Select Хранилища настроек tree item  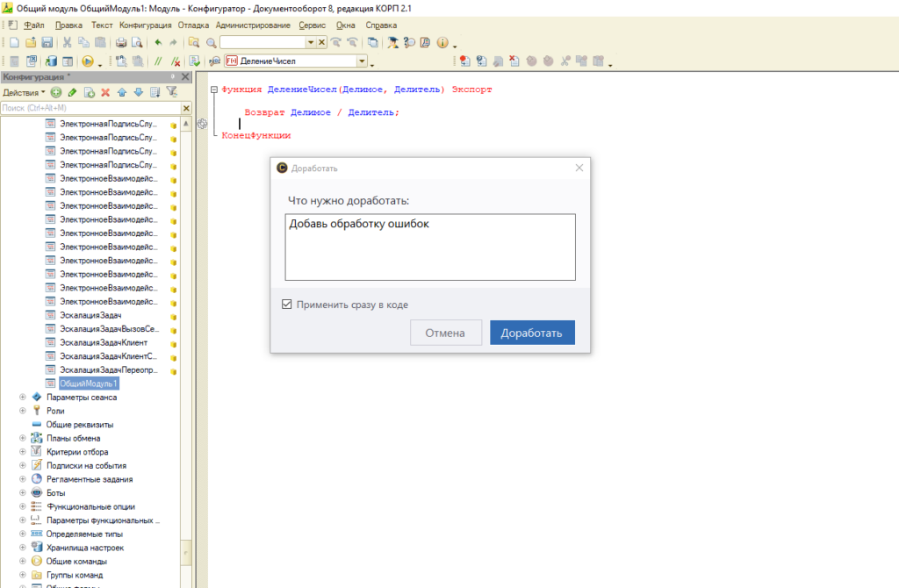[x=85, y=548]
